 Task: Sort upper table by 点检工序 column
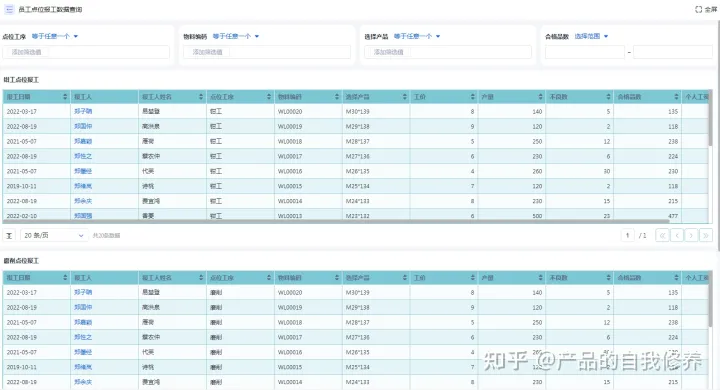tap(269, 96)
